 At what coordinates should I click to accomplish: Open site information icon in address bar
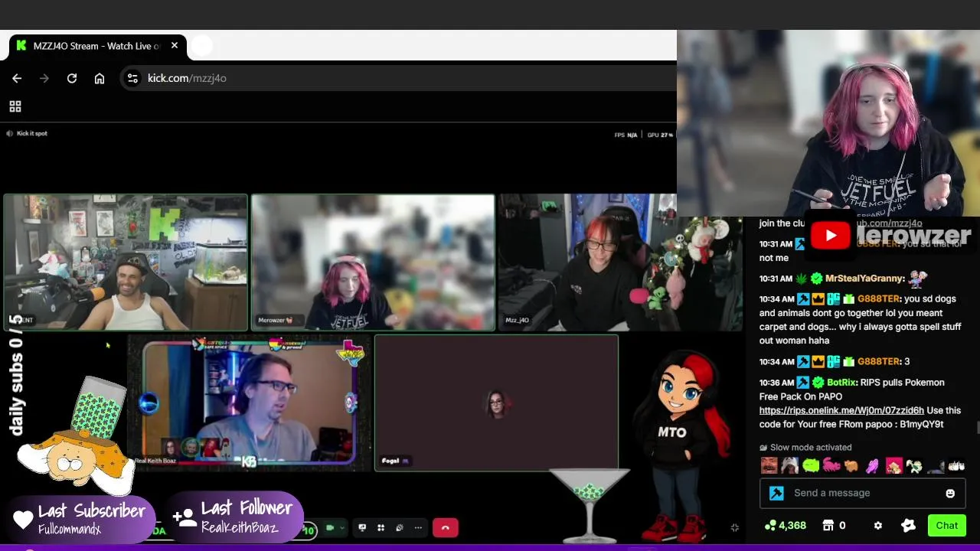[132, 78]
